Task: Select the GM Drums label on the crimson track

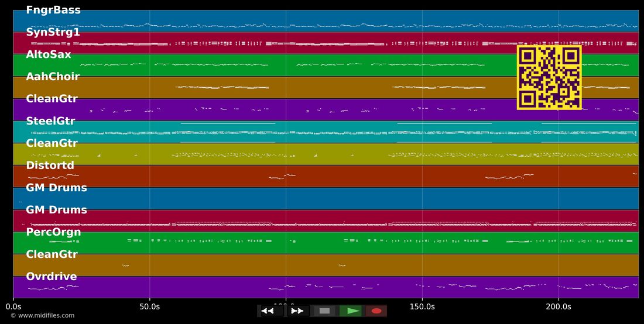Action: pos(56,209)
